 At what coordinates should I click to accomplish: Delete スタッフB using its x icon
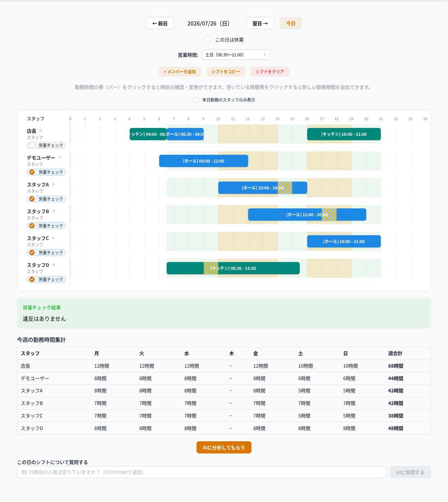(x=54, y=211)
